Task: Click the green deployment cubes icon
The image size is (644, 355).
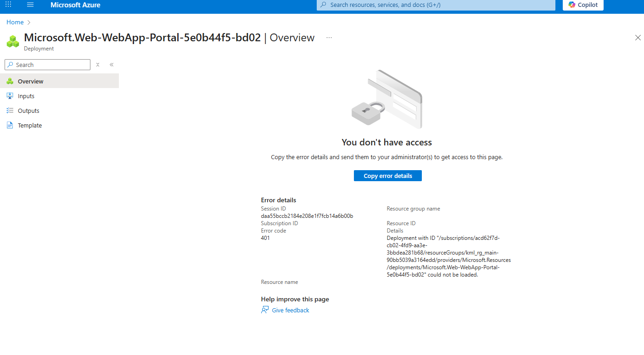Action: pyautogui.click(x=13, y=41)
